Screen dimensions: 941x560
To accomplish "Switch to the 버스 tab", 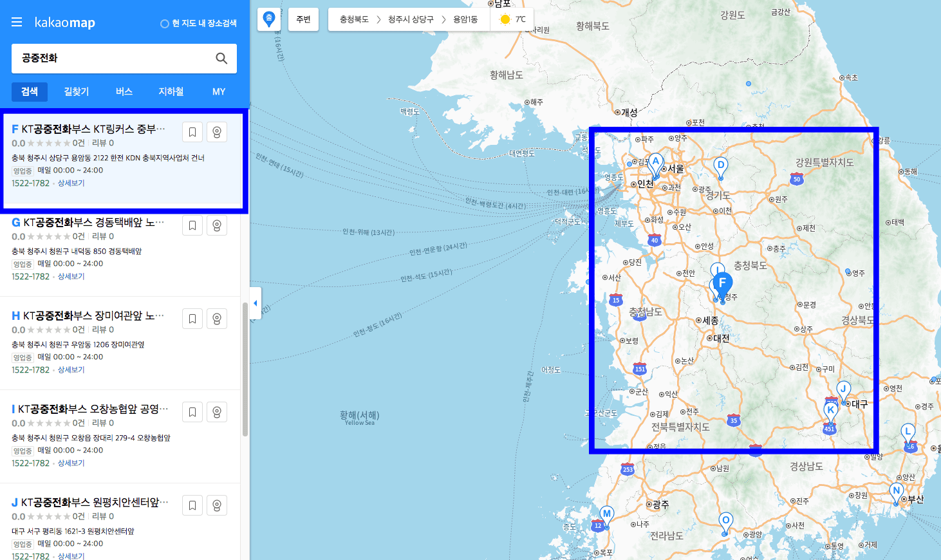I will click(x=124, y=91).
